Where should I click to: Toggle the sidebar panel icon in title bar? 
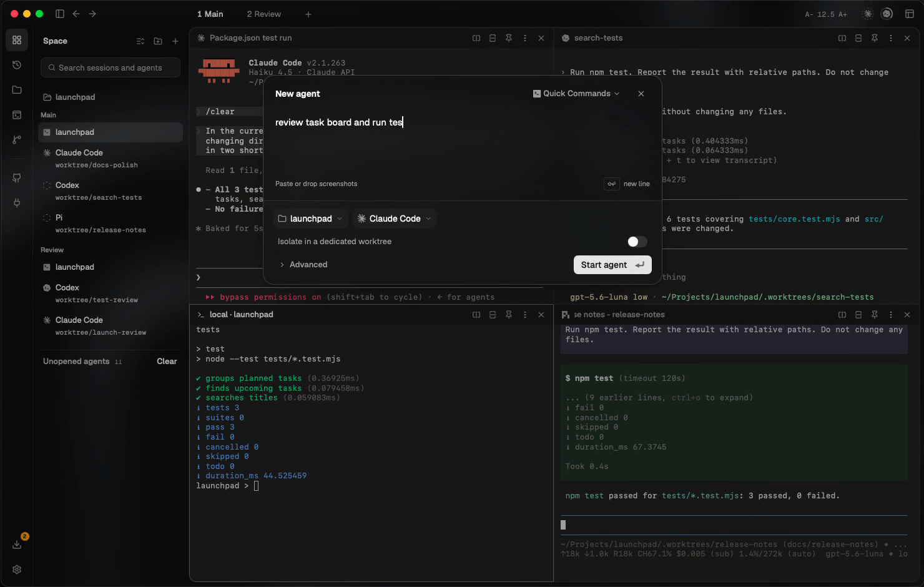[x=60, y=14]
